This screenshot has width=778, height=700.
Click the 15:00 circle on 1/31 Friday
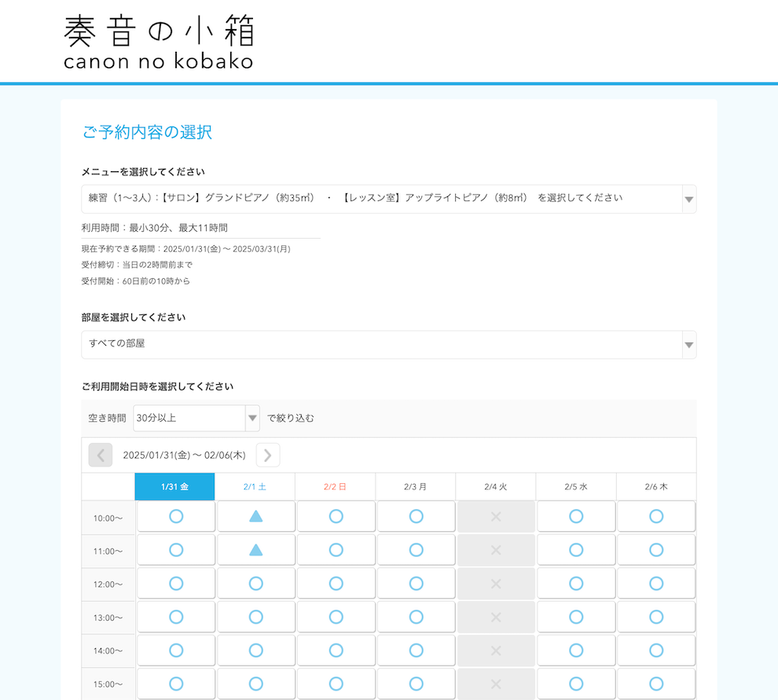click(x=176, y=684)
